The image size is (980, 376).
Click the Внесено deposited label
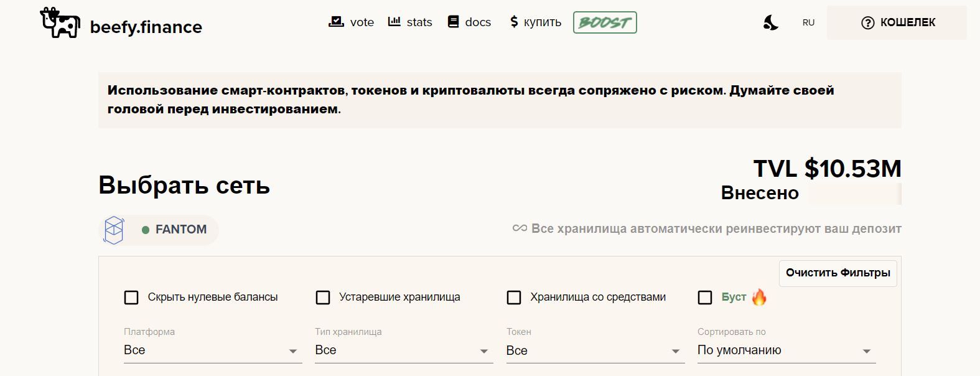(x=760, y=193)
